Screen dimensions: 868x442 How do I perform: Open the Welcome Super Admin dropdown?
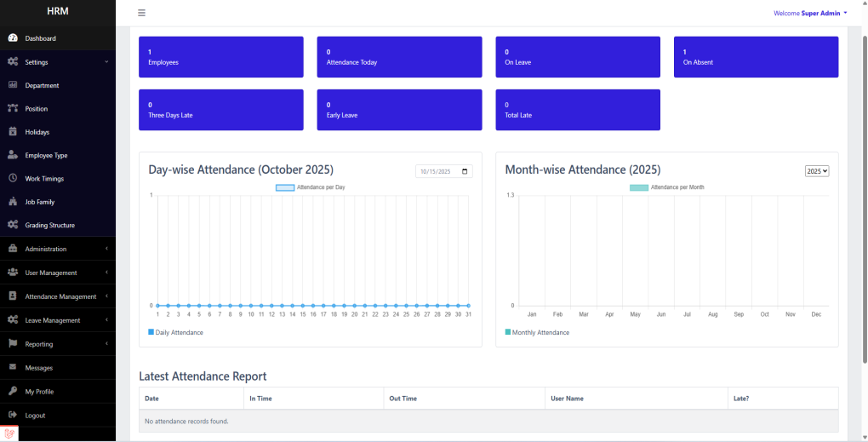coord(809,13)
